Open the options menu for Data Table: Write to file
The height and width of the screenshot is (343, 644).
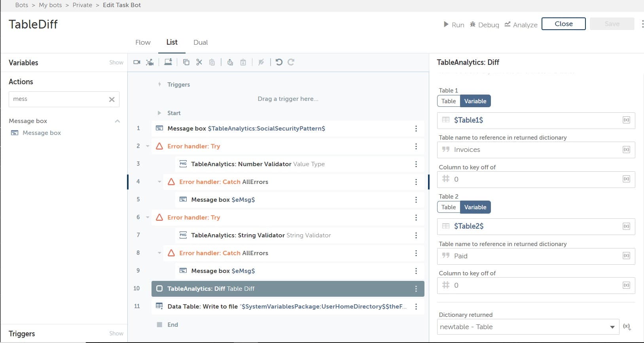coord(416,307)
